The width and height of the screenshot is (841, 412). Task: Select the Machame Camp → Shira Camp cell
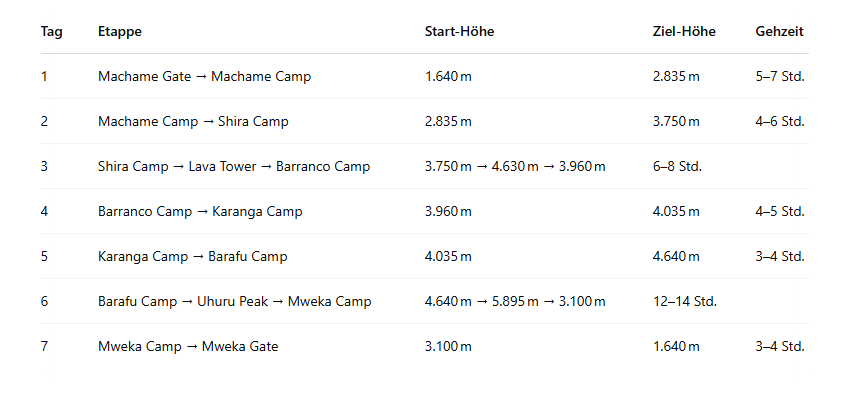tap(193, 121)
